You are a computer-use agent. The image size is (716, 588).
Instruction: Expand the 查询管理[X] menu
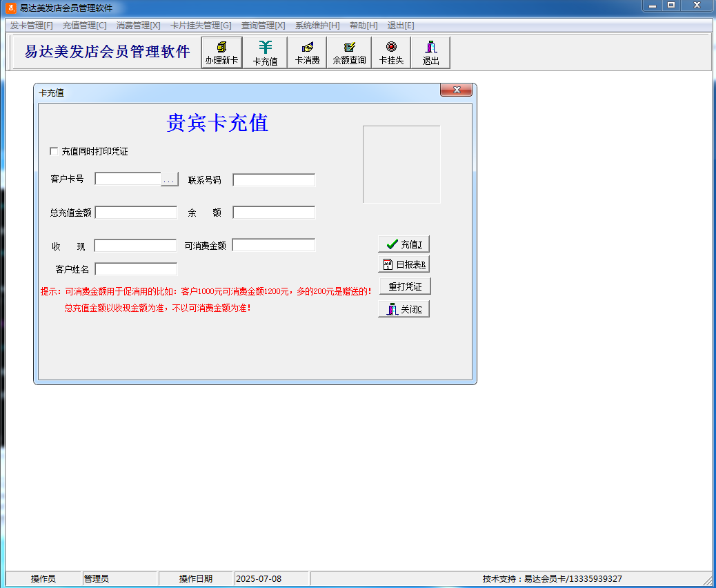[263, 26]
